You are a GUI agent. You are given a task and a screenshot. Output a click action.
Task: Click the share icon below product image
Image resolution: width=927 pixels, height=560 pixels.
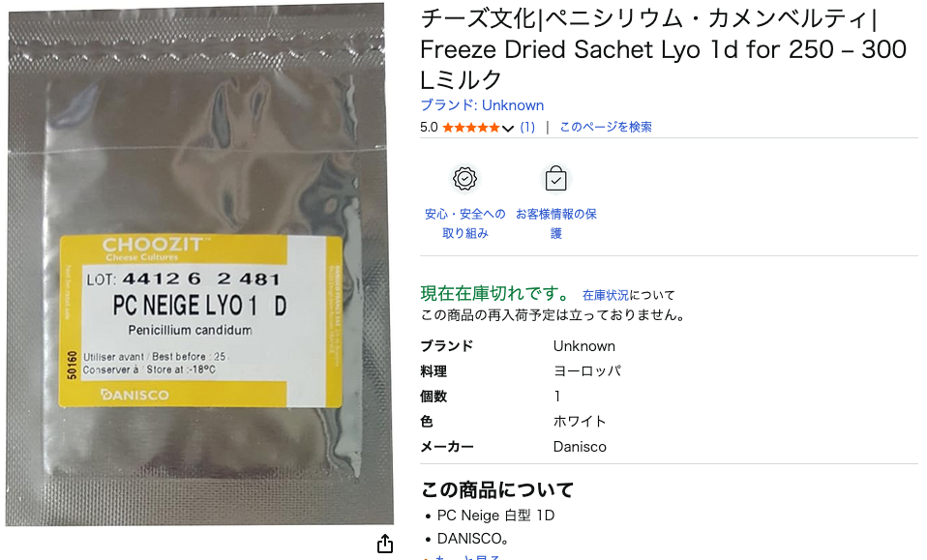pos(385,544)
